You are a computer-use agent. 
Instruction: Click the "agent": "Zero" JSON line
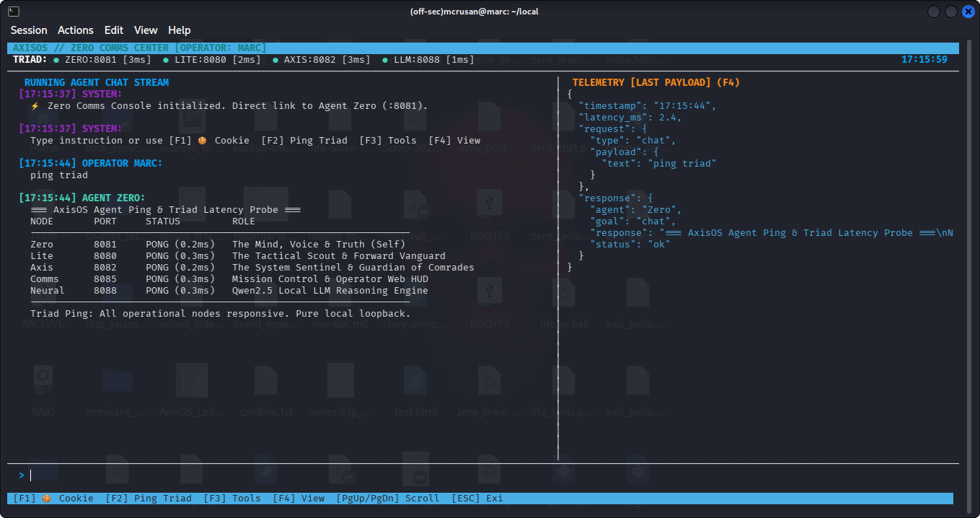pos(636,210)
